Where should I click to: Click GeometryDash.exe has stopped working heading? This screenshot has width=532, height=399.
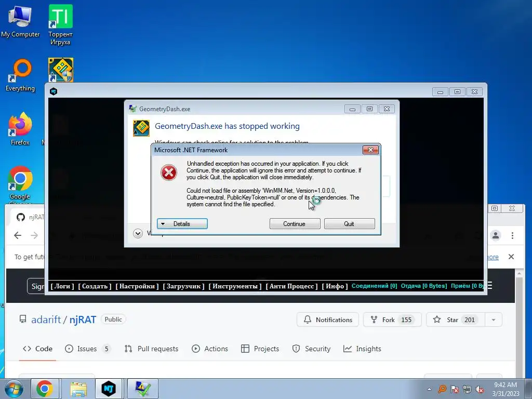click(x=227, y=126)
